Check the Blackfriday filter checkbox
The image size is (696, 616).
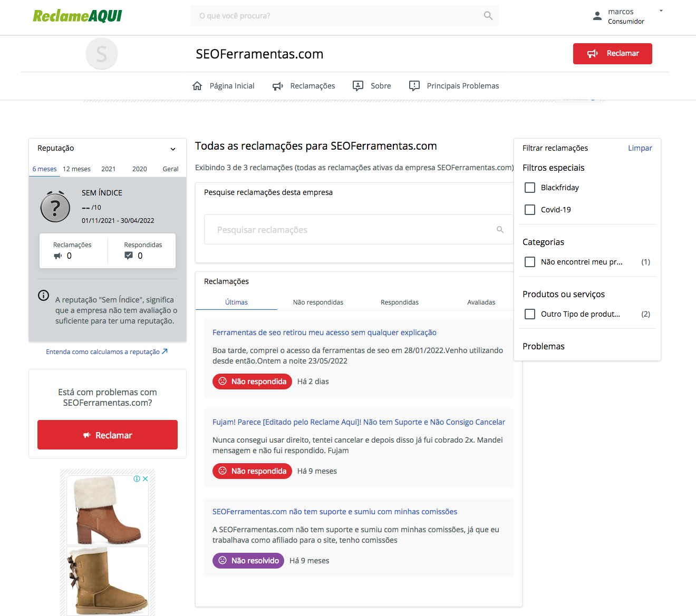[530, 188]
